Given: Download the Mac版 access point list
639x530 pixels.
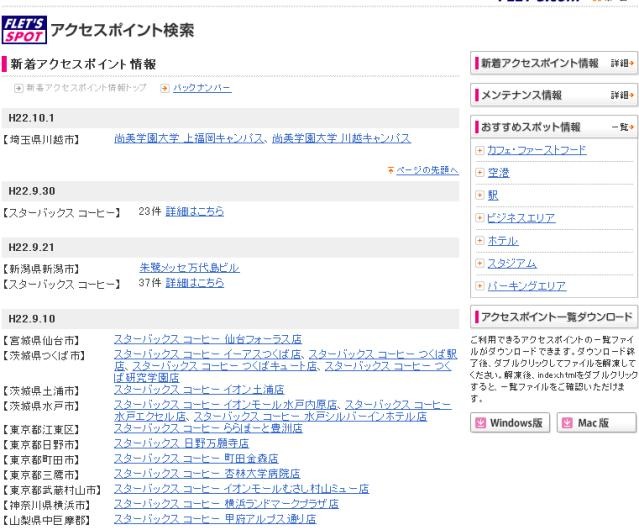Looking at the screenshot, I should pyautogui.click(x=597, y=423).
